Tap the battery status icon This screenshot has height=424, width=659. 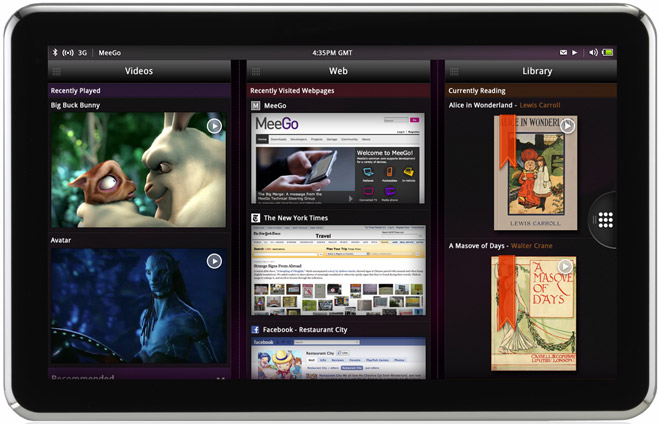click(608, 53)
